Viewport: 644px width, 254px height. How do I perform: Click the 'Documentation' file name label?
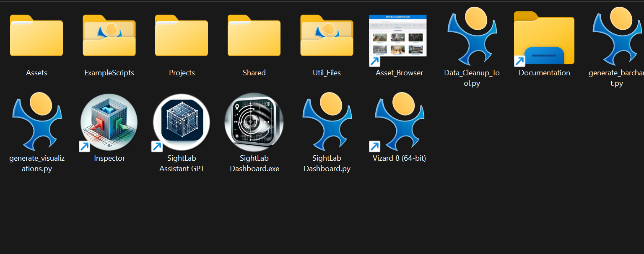tap(544, 73)
